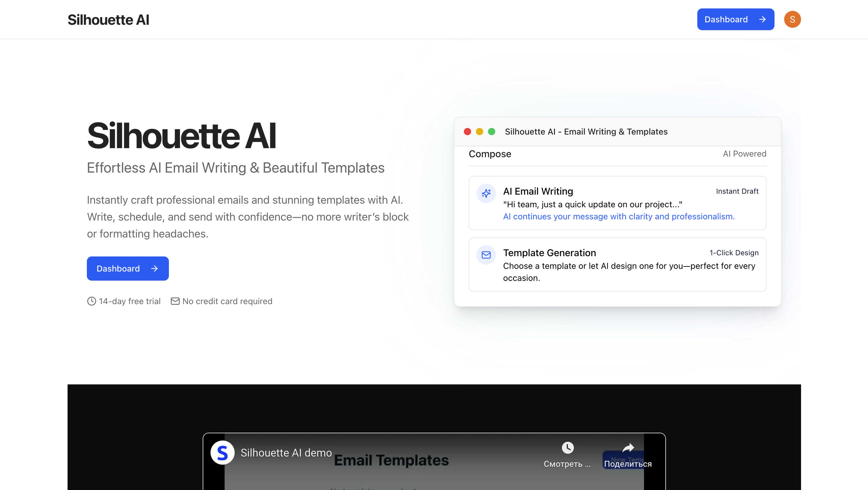Open the Silhouette AI demo video title

pyautogui.click(x=286, y=453)
